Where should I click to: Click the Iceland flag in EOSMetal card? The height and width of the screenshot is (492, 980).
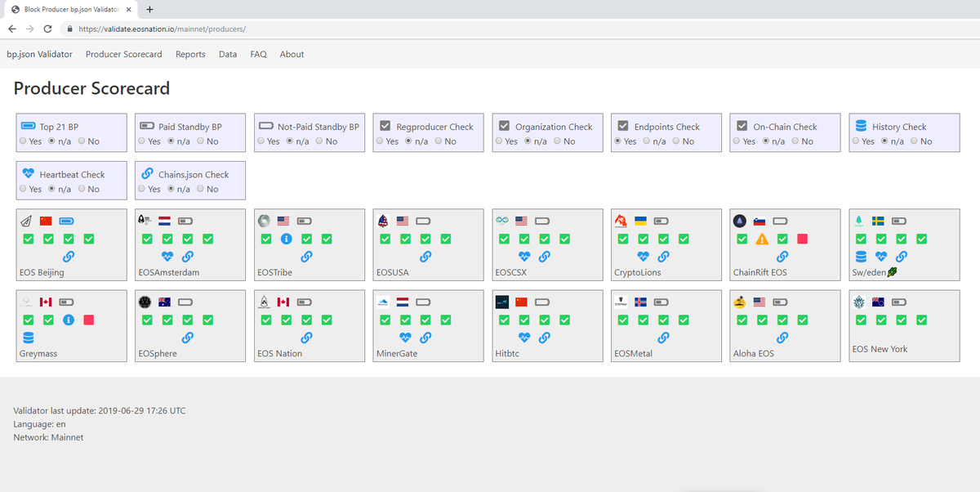tap(641, 302)
